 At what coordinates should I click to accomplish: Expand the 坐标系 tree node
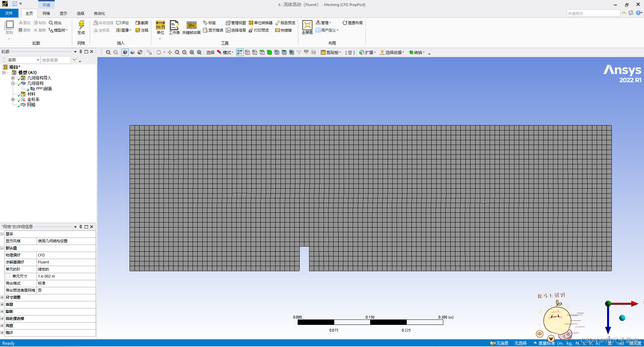pyautogui.click(x=13, y=99)
